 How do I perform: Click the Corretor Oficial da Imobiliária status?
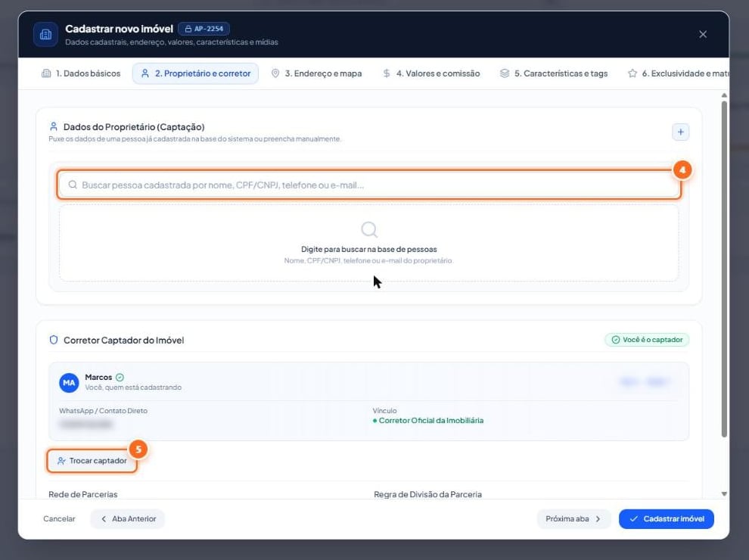coord(428,421)
